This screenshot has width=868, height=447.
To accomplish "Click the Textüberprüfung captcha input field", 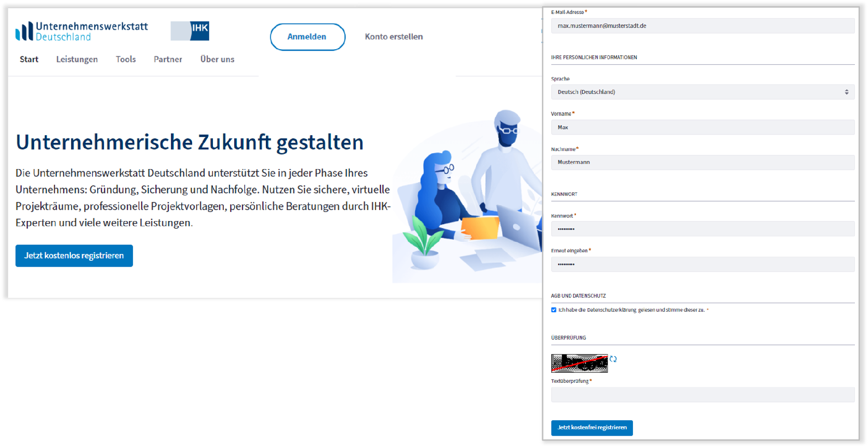I will pos(702,395).
